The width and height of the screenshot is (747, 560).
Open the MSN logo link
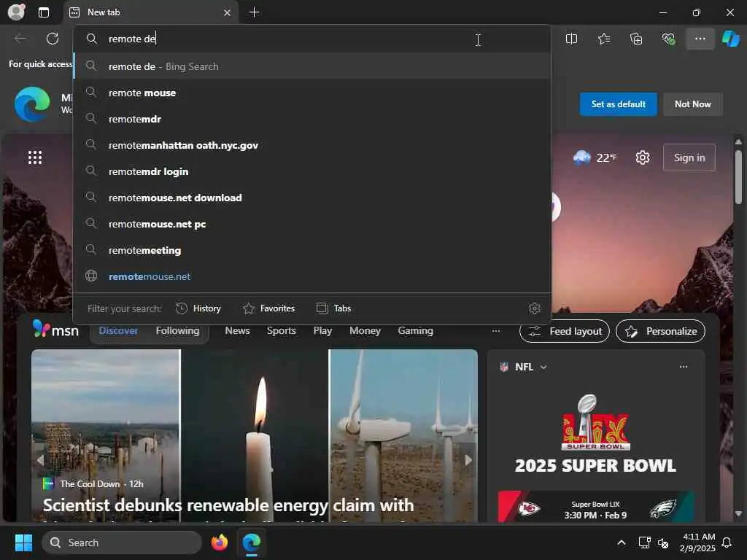[55, 330]
